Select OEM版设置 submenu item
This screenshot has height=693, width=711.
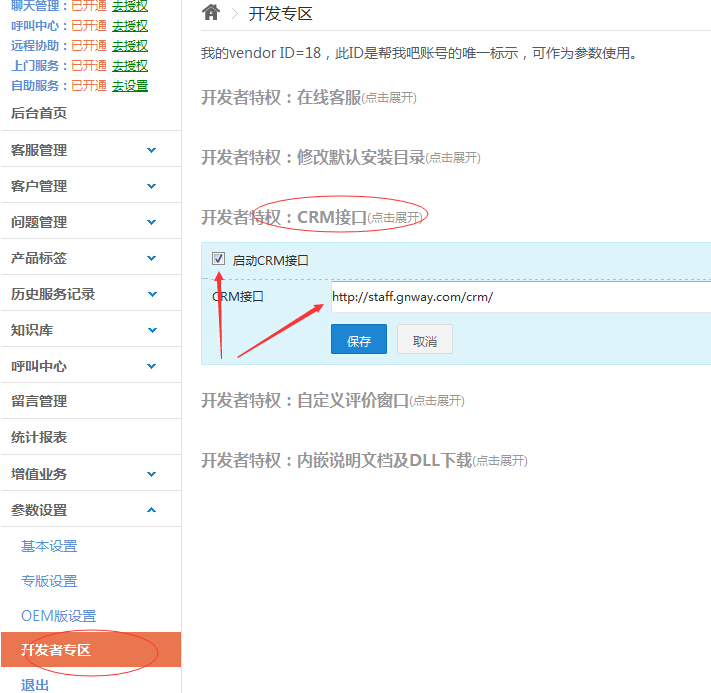59,616
